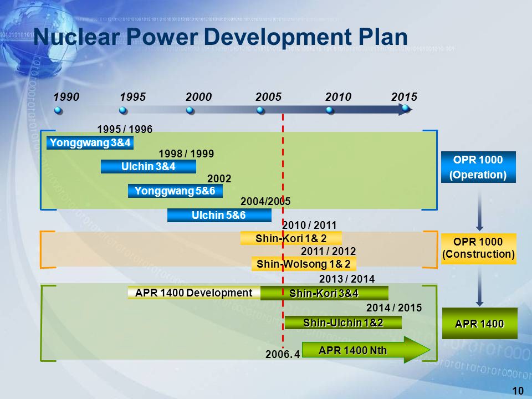The image size is (532, 399).
Task: Click the year label 2015
Action: click(404, 97)
